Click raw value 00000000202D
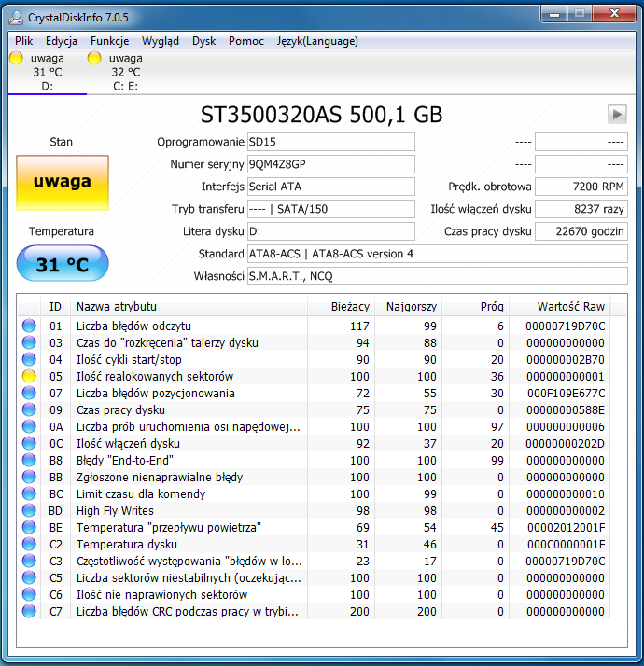Viewport: 644px width, 666px height. (x=565, y=444)
